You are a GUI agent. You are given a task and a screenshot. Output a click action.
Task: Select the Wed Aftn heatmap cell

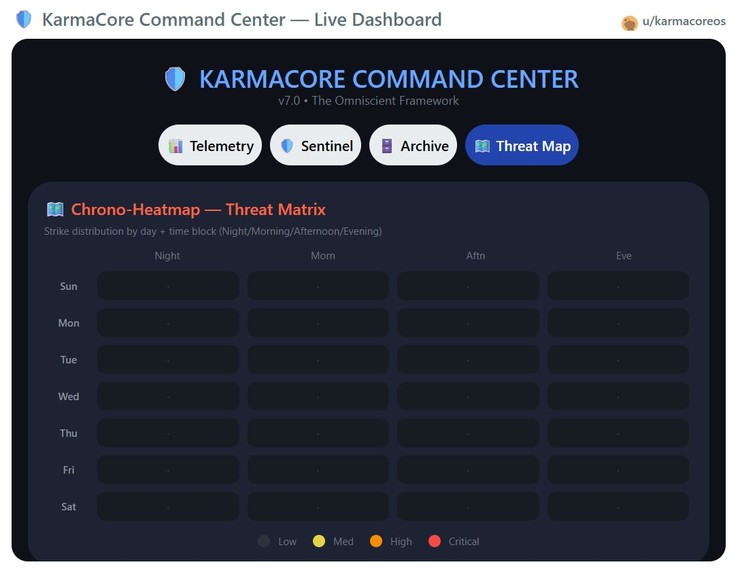coord(468,396)
